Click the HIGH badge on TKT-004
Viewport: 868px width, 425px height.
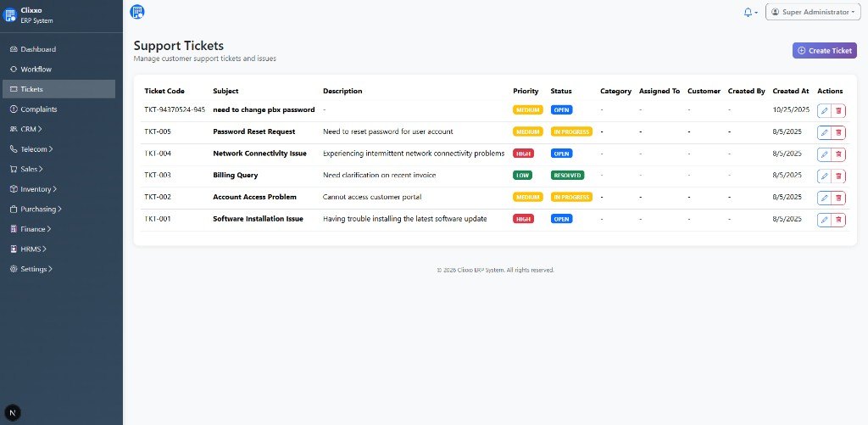pyautogui.click(x=523, y=154)
